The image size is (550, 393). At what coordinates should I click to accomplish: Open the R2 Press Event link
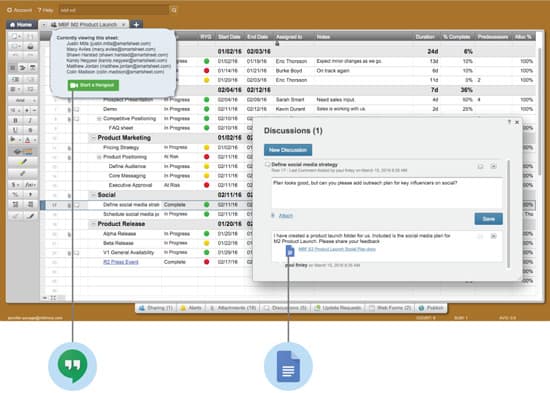(x=121, y=262)
